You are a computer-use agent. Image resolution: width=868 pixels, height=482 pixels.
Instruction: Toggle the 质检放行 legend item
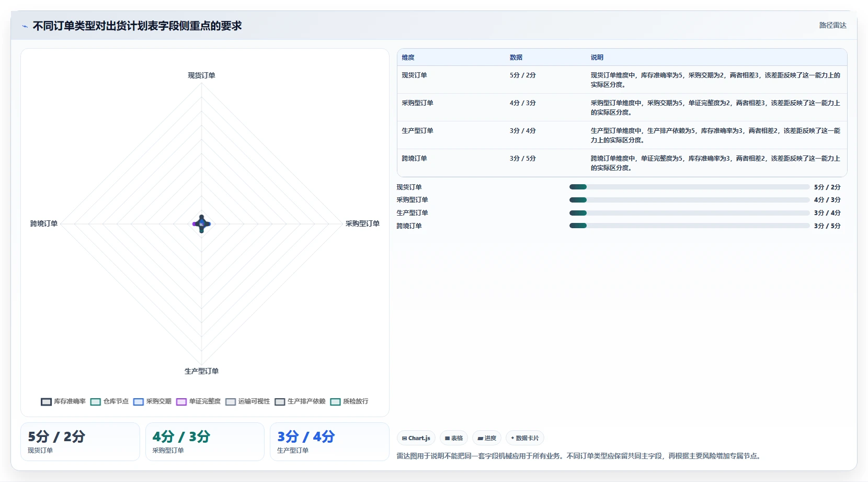[349, 401]
